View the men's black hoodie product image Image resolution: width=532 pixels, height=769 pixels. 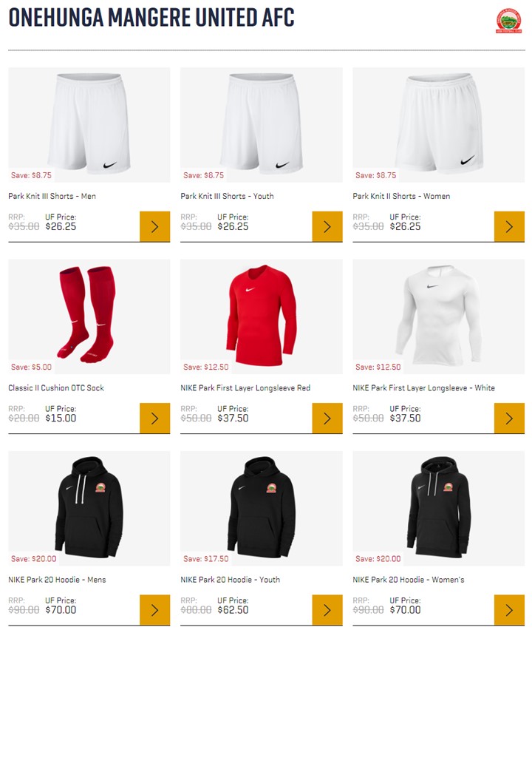pos(89,509)
